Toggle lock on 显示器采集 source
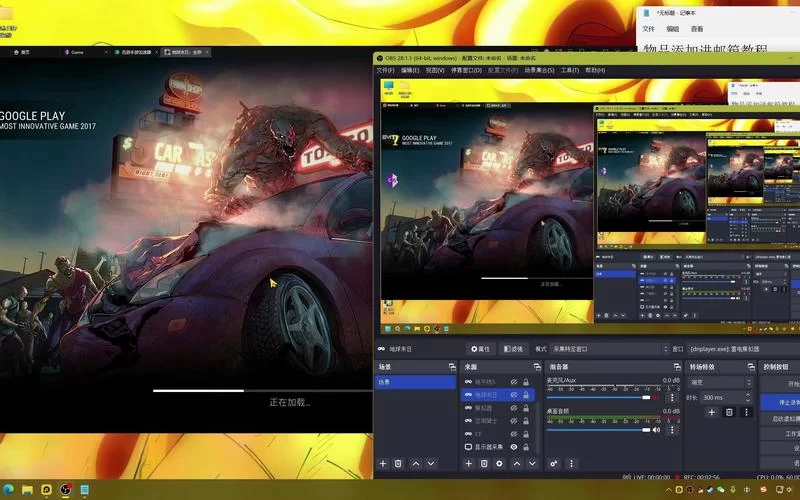The image size is (800, 500). click(x=526, y=447)
